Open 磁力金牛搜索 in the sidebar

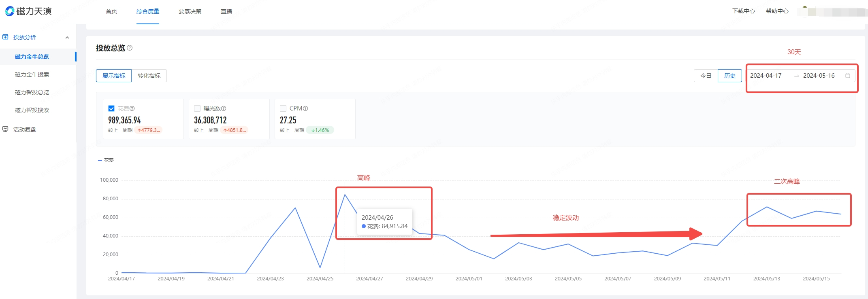pos(32,74)
